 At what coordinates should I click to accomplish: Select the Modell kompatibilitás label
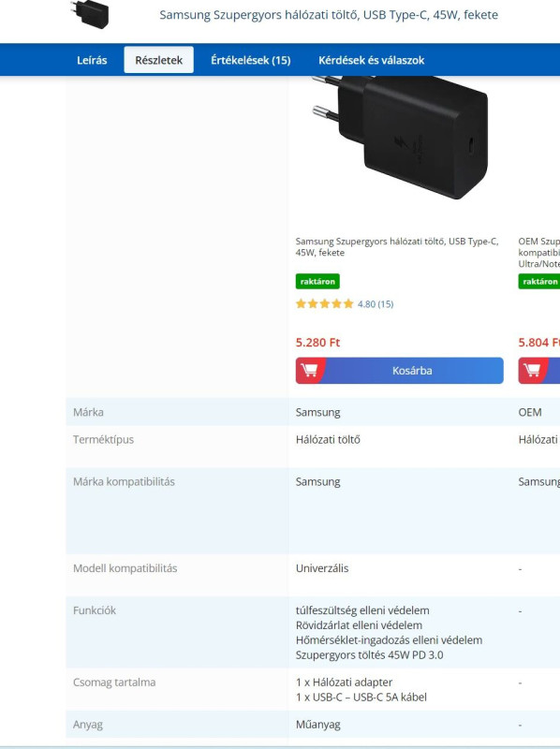coord(125,568)
